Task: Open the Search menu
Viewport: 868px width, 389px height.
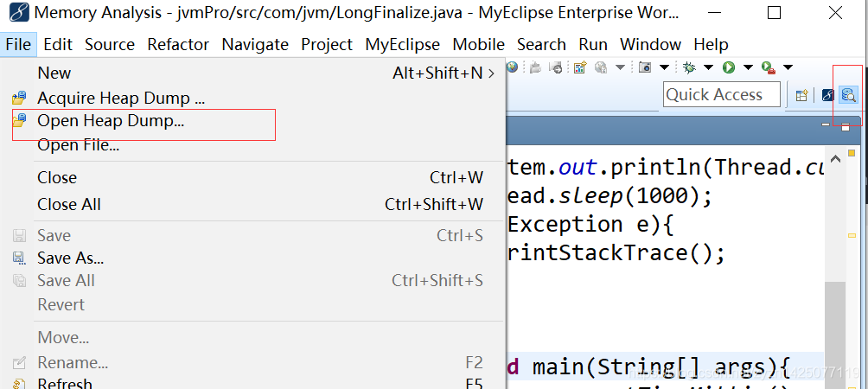Action: (x=541, y=44)
